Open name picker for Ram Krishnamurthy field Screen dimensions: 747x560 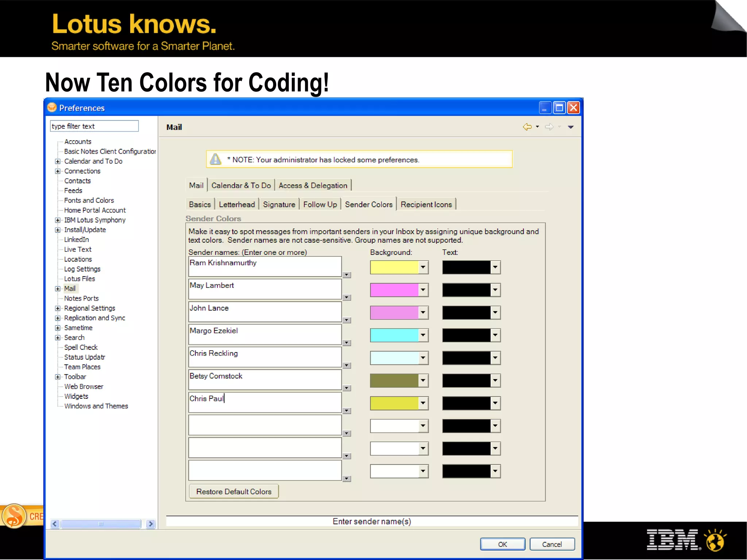[347, 275]
